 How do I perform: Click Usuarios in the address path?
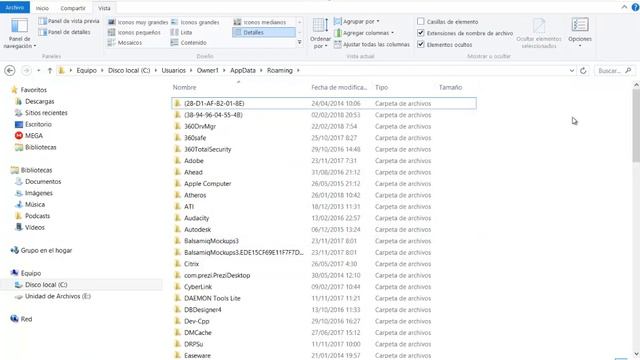[x=173, y=71]
